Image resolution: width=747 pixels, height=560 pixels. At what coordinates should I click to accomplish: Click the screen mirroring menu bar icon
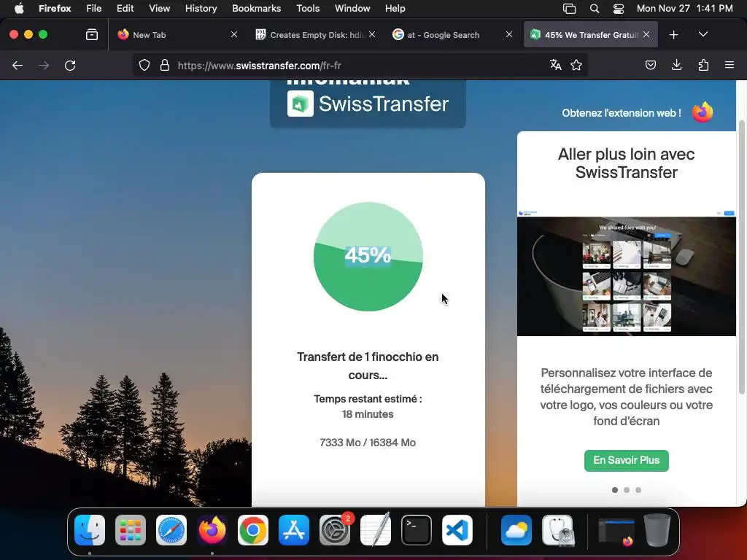click(569, 9)
